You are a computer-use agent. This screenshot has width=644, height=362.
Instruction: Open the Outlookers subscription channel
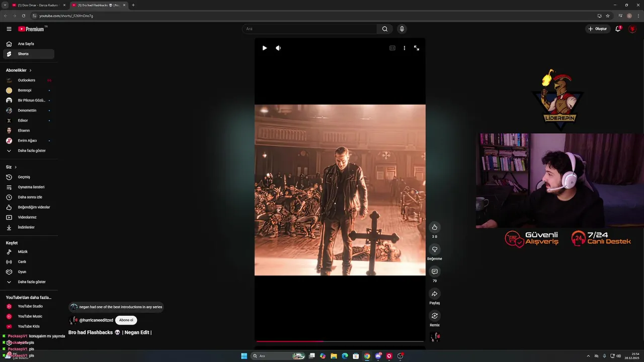click(x=29, y=80)
